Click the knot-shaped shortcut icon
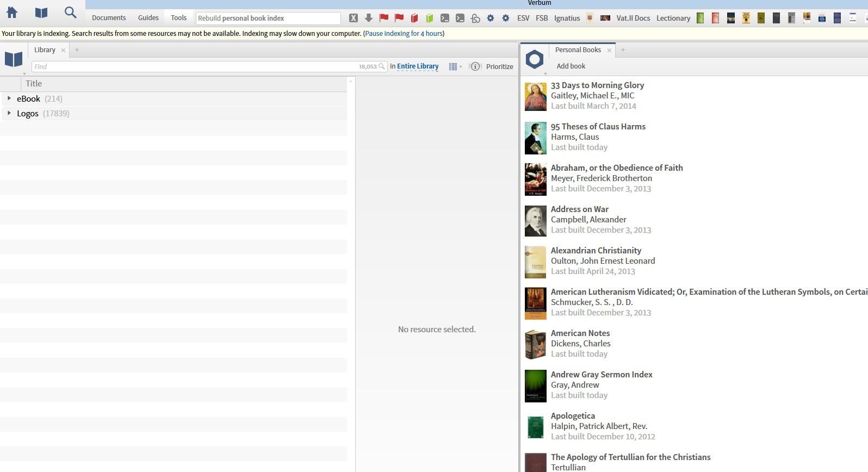 (x=475, y=18)
